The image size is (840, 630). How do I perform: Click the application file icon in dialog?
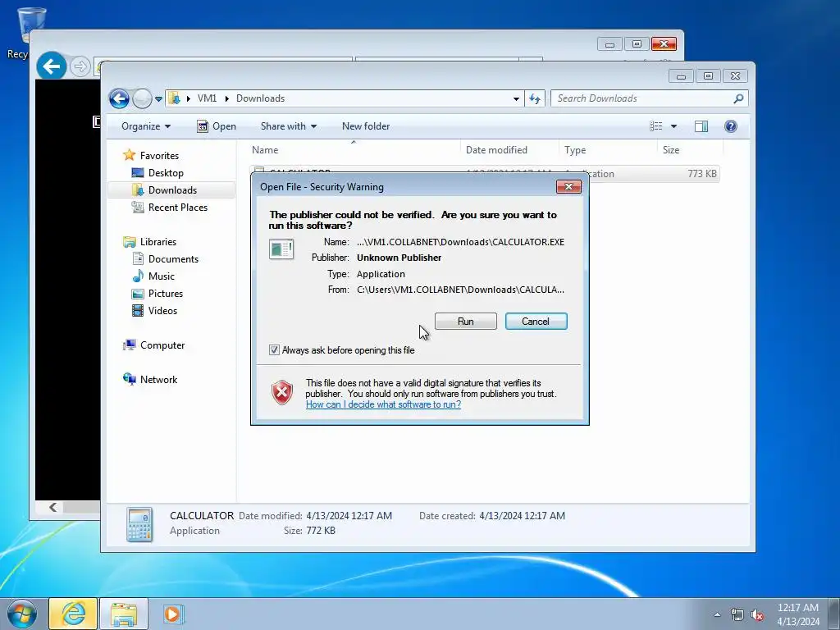click(281, 249)
